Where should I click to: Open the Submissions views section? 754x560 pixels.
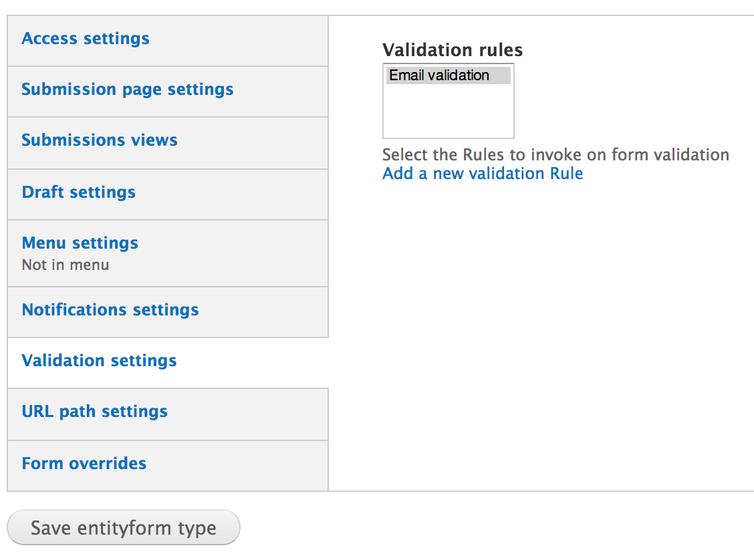(99, 140)
